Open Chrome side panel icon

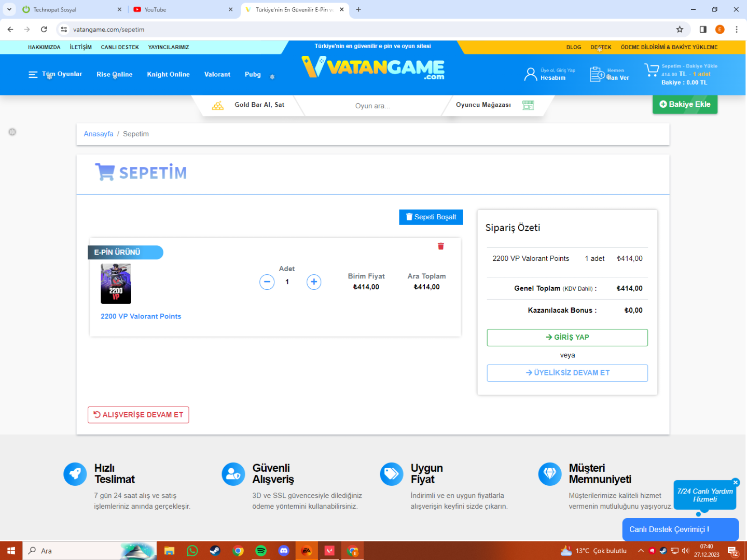coord(703,30)
